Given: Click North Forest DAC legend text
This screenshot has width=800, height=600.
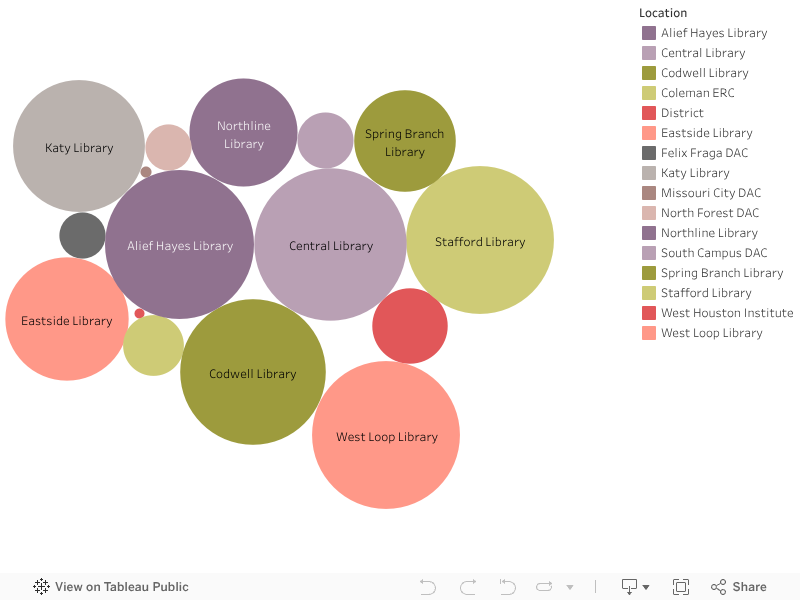Looking at the screenshot, I should pyautogui.click(x=710, y=213).
